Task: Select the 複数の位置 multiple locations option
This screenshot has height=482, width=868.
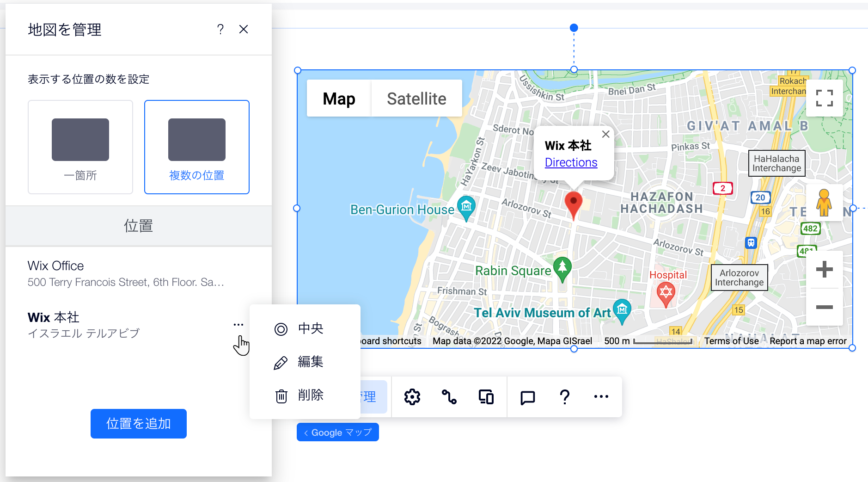Action: pyautogui.click(x=197, y=147)
